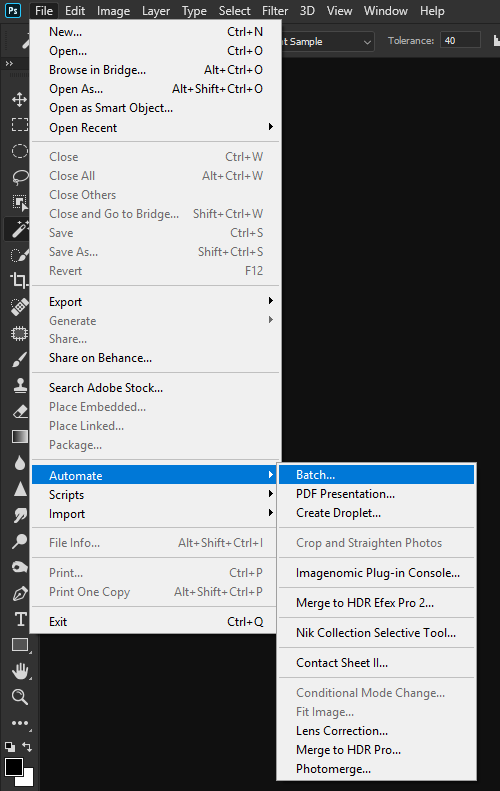Click the Tolerance value field
This screenshot has width=500, height=791.
460,40
